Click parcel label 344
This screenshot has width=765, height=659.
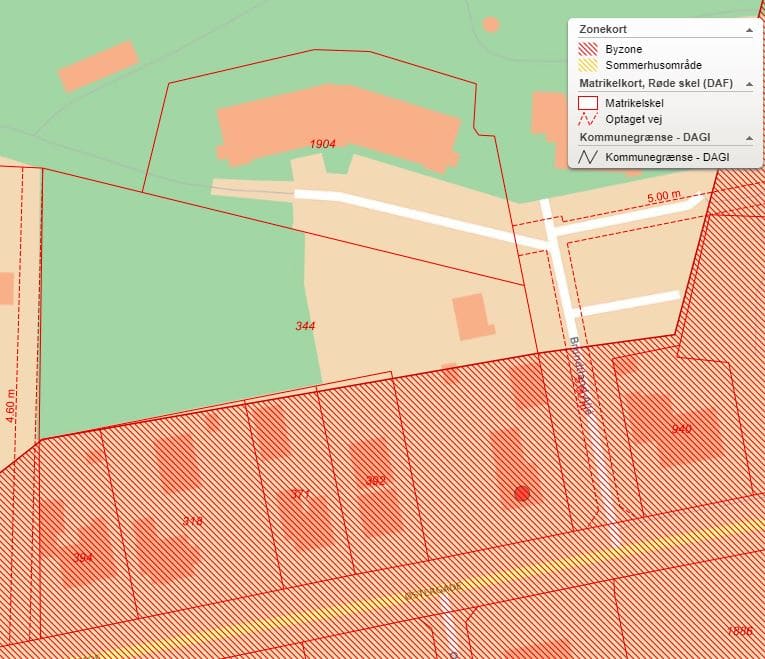click(x=306, y=326)
